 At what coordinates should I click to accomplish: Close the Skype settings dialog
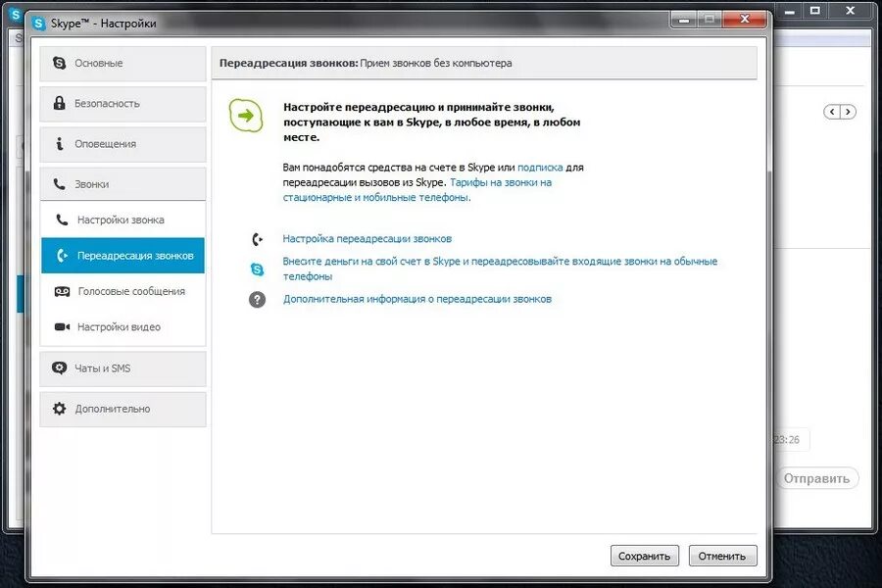point(745,20)
